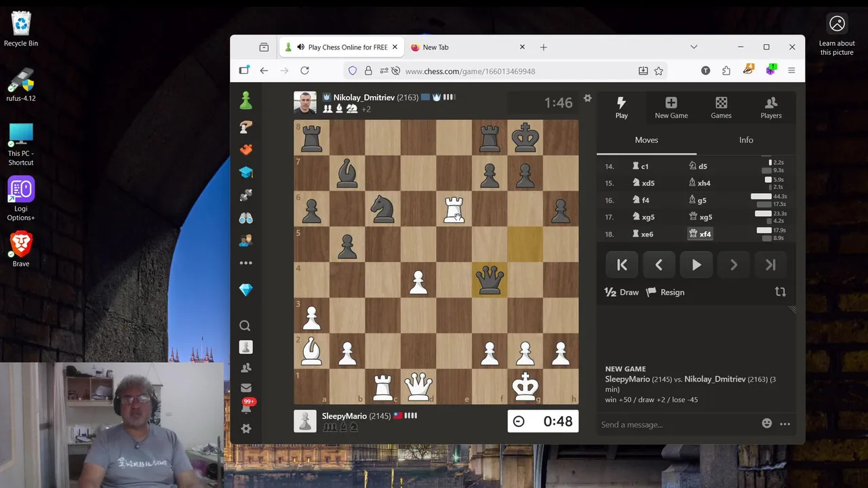The height and width of the screenshot is (488, 868).
Task: Open Puzzles orange piece icon
Action: point(245,150)
